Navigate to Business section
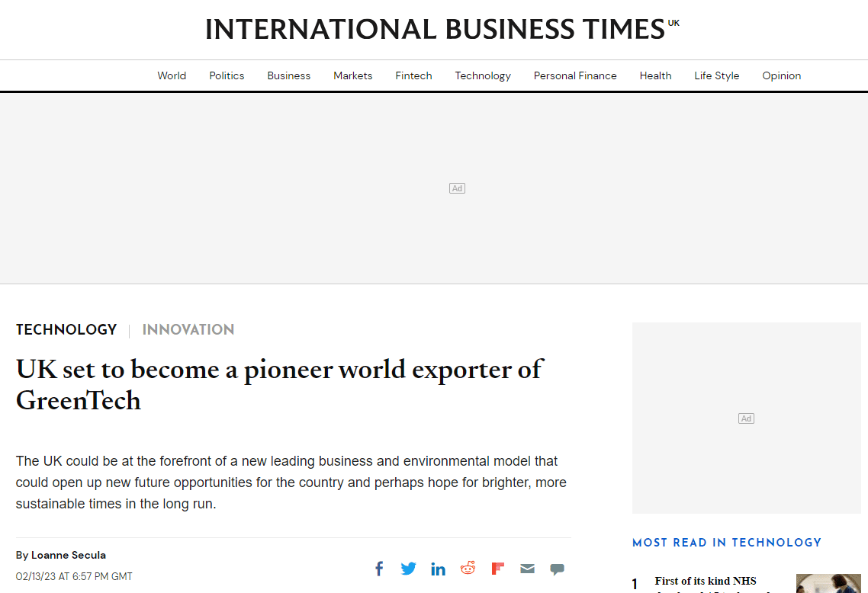The image size is (868, 593). (288, 75)
